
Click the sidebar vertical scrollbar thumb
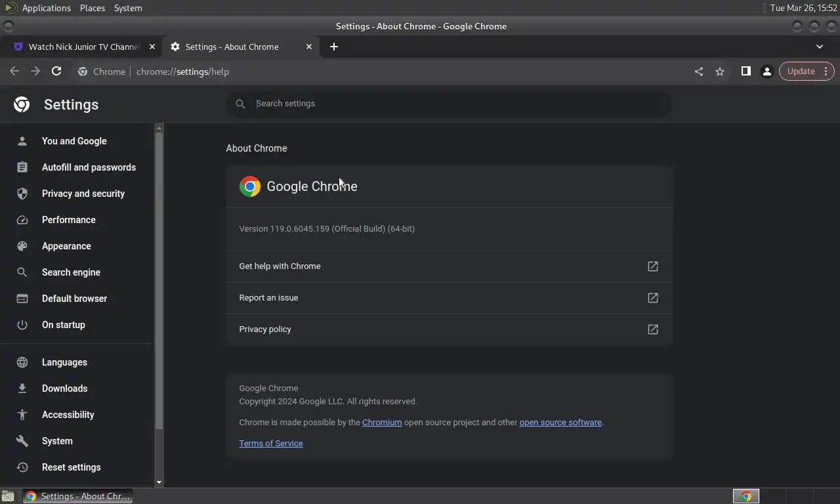(x=159, y=281)
